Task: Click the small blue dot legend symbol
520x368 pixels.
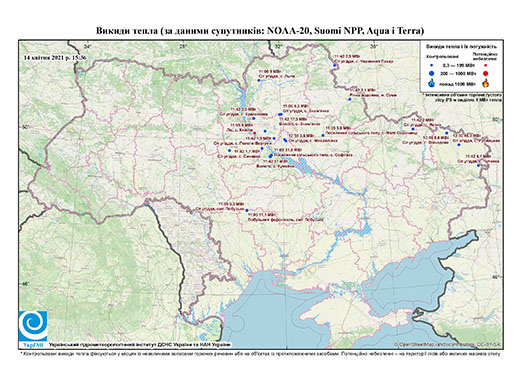Action: (431, 65)
